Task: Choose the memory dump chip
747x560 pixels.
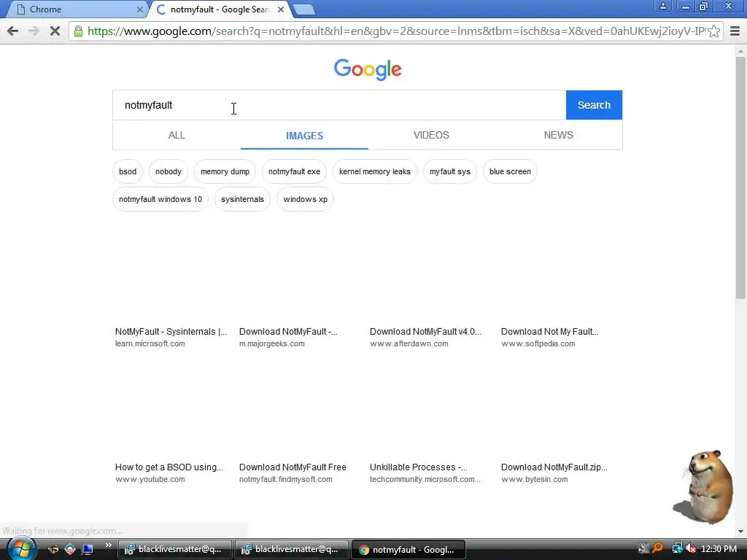Action: pyautogui.click(x=225, y=171)
